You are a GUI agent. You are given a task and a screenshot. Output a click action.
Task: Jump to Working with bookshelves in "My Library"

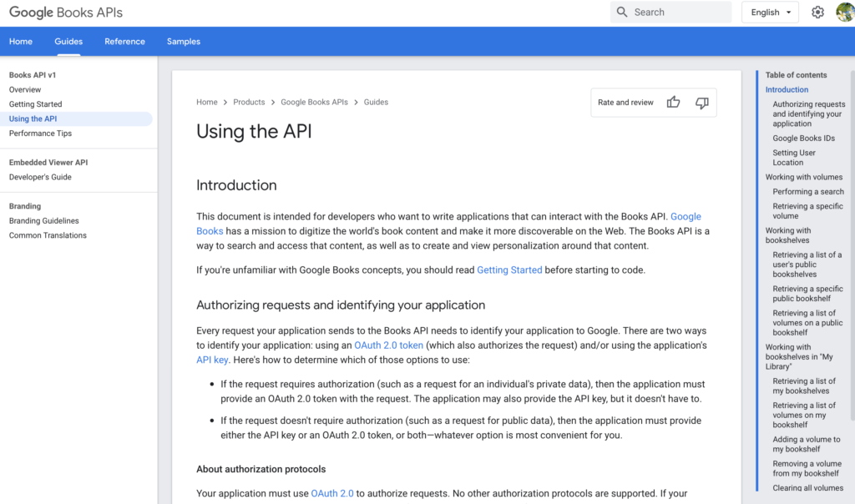pyautogui.click(x=799, y=357)
